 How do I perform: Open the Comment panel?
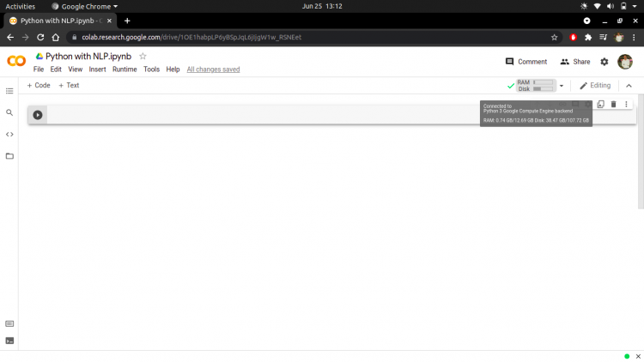pyautogui.click(x=526, y=62)
